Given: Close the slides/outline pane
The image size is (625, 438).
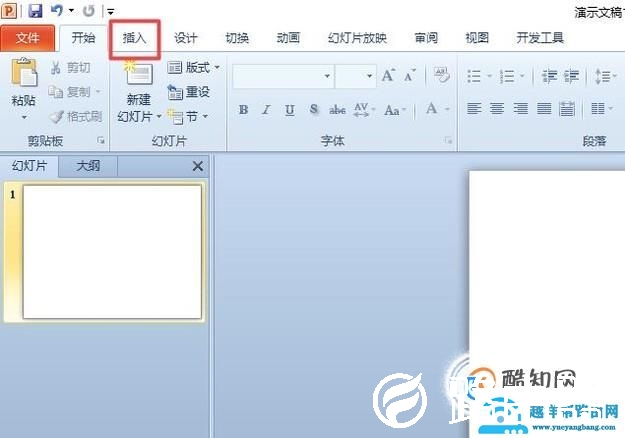Looking at the screenshot, I should tap(198, 166).
